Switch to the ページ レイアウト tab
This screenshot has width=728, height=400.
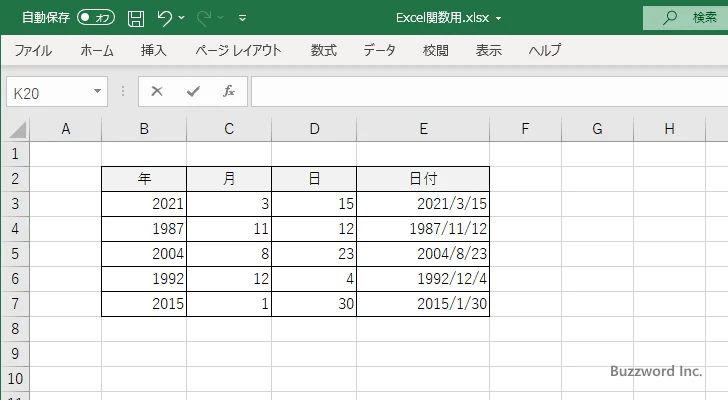click(238, 50)
